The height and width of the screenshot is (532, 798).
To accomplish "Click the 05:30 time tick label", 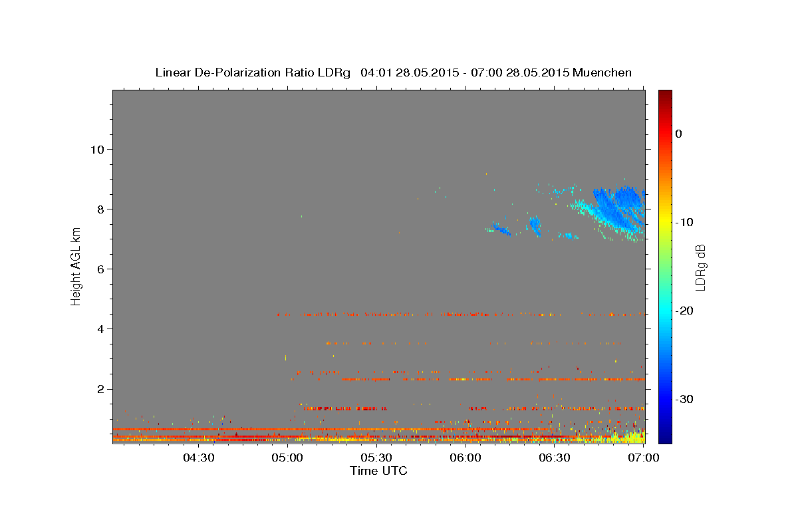I will [x=376, y=458].
